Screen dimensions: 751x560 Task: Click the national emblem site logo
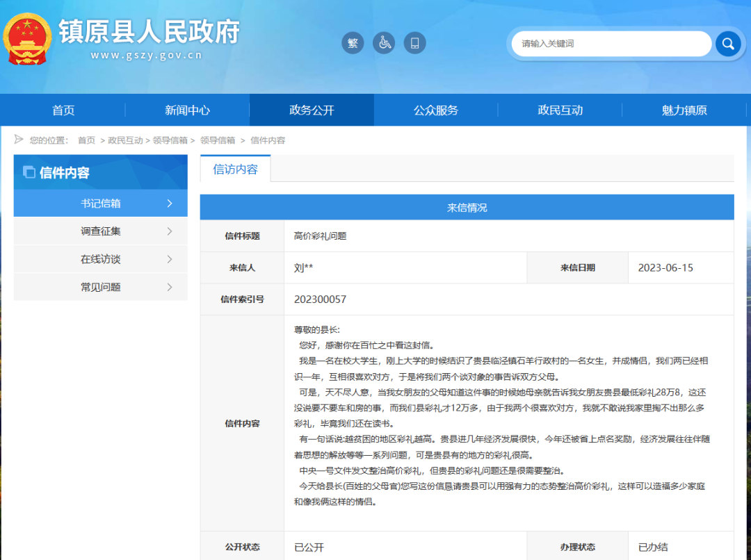click(x=28, y=40)
